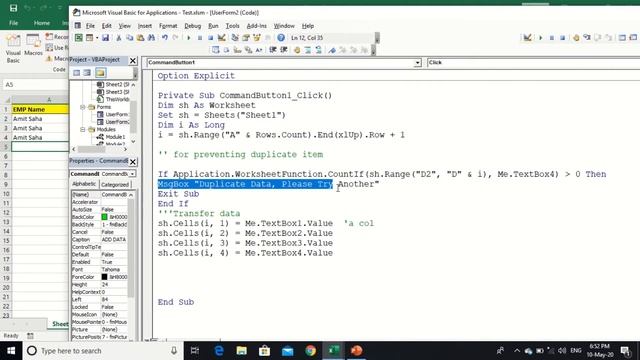The height and width of the screenshot is (360, 640).
Task: Click the Insert UserForm toolbar icon
Action: click(89, 38)
